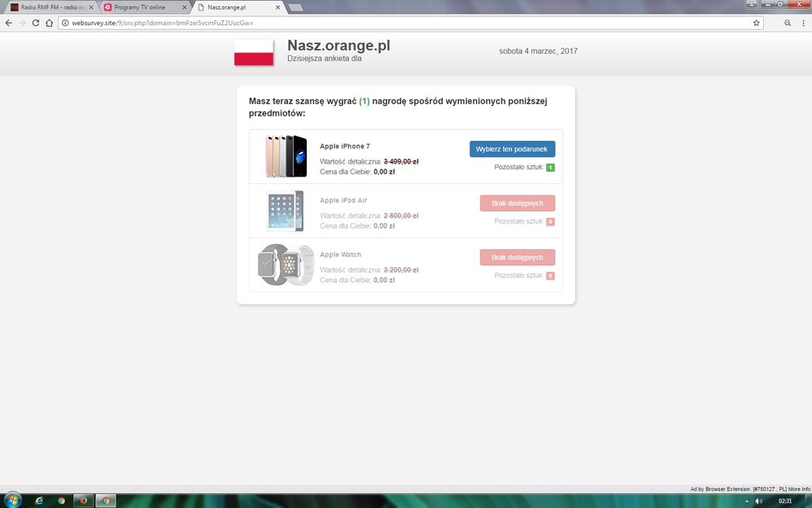Click the Wybierz ten podarunek button
The image size is (812, 508).
coord(512,149)
